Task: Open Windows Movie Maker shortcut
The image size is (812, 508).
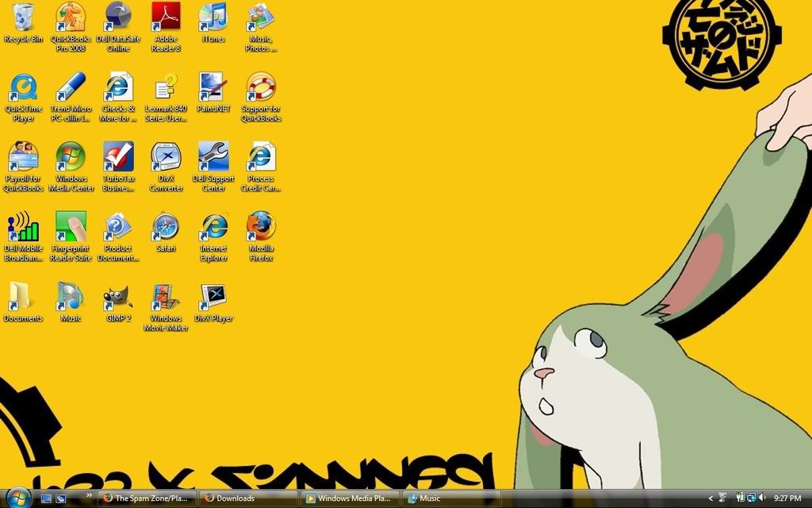Action: [x=167, y=307]
